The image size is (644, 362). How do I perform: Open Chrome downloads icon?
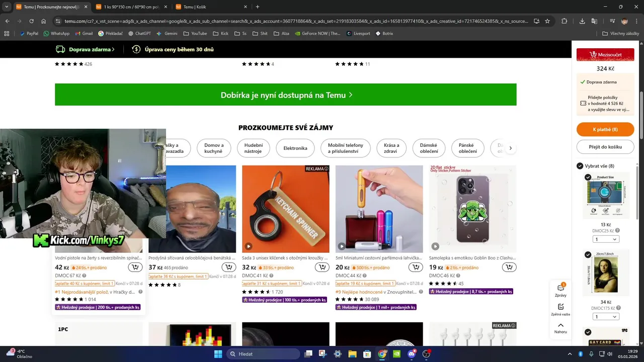point(582,21)
